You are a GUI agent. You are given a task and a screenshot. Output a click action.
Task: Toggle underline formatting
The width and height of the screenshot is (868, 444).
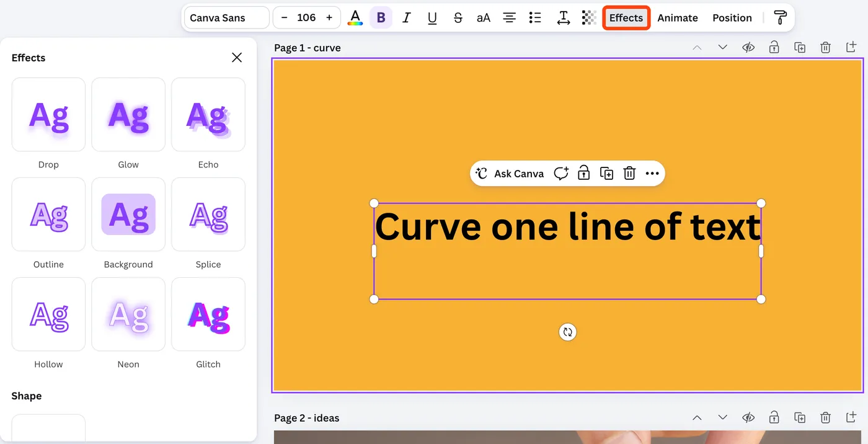[432, 17]
